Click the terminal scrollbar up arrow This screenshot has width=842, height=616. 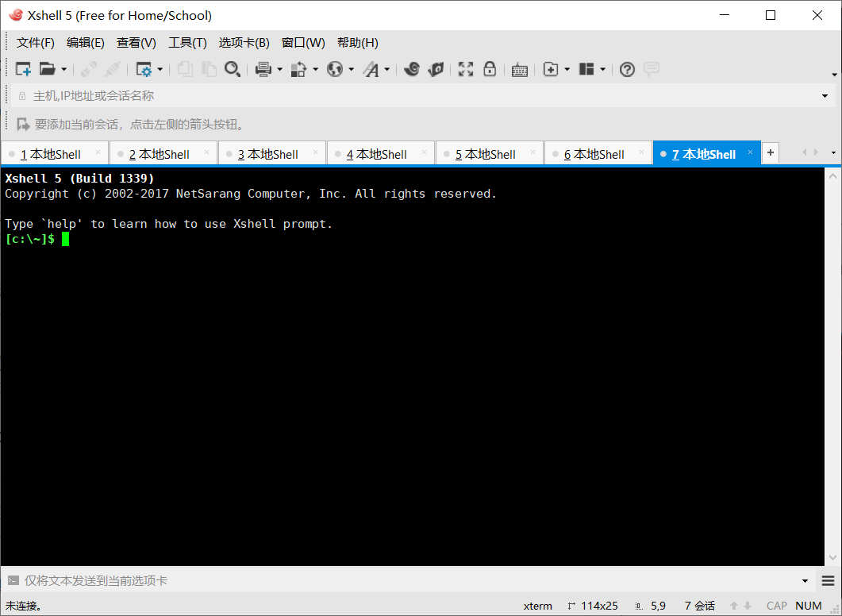pos(832,175)
